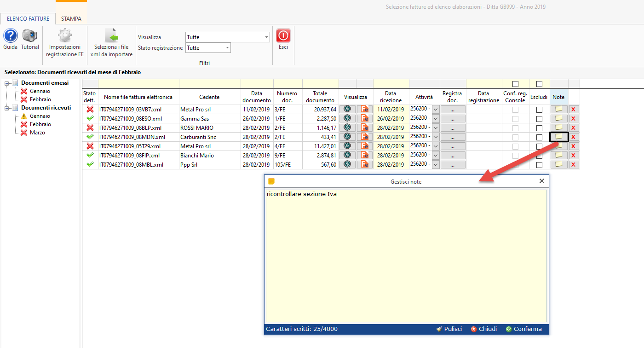Delete Gamma Sas row with red X
This screenshot has width=644, height=348.
pos(574,119)
